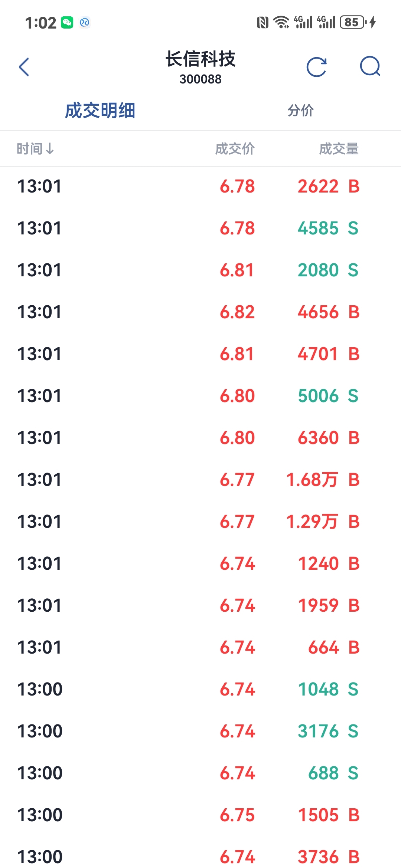401x868 pixels.
Task: Select the trade row with volume 4585 S
Action: coord(200,228)
